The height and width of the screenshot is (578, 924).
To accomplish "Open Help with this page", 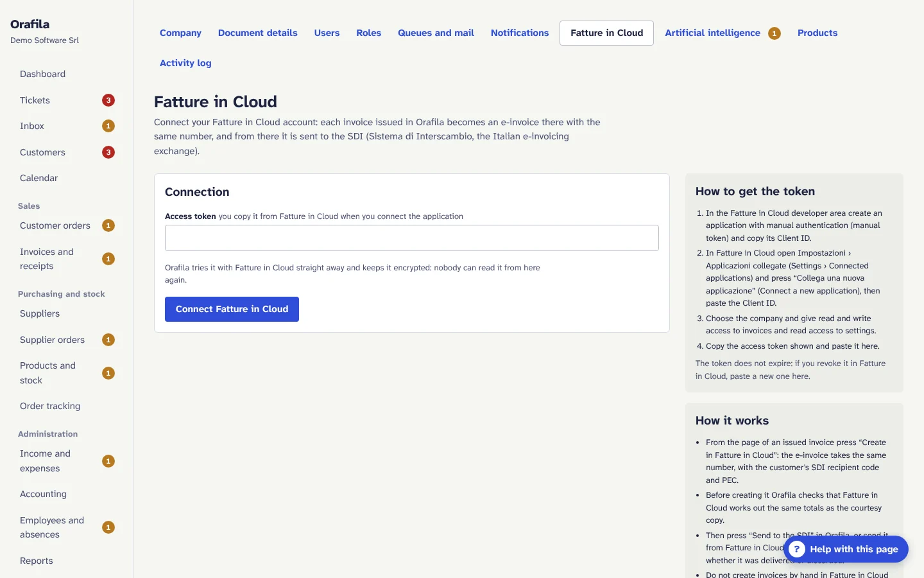I will pyautogui.click(x=846, y=549).
